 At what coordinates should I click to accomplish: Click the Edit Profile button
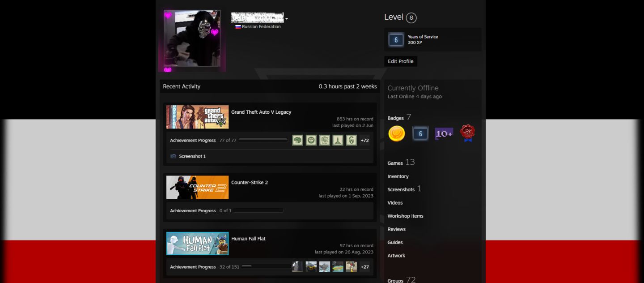(401, 61)
